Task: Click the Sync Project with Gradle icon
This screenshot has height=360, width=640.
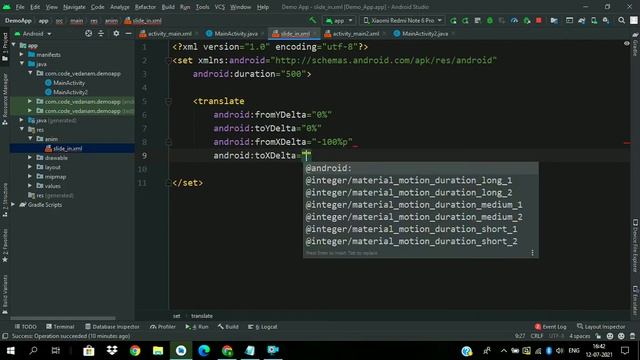Action: pyautogui.click(x=582, y=20)
